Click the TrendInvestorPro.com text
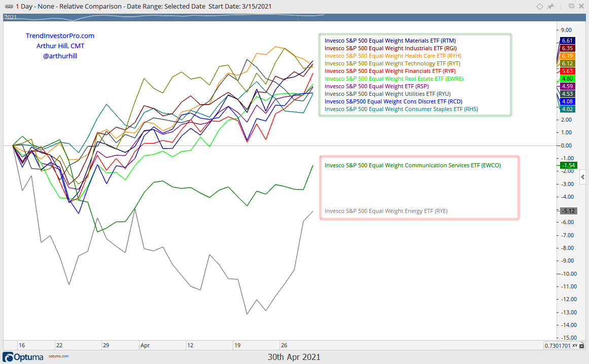589x364 pixels. pyautogui.click(x=60, y=35)
